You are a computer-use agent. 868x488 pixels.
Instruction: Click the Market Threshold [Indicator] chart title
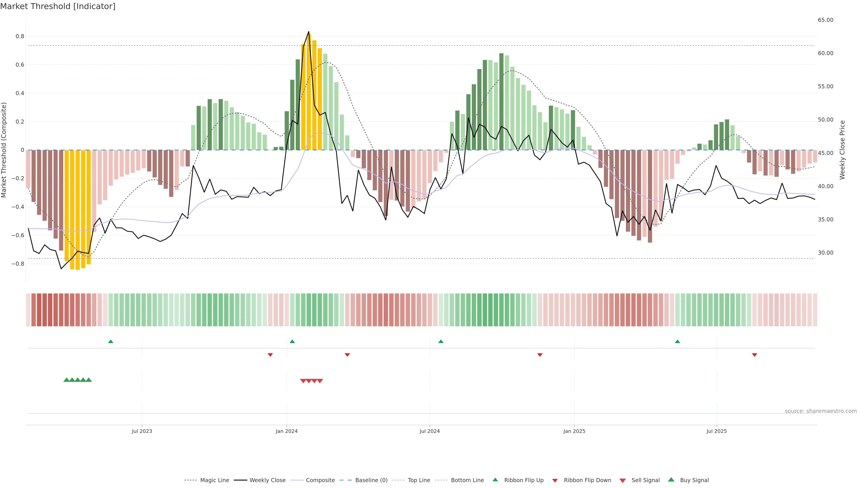[58, 6]
